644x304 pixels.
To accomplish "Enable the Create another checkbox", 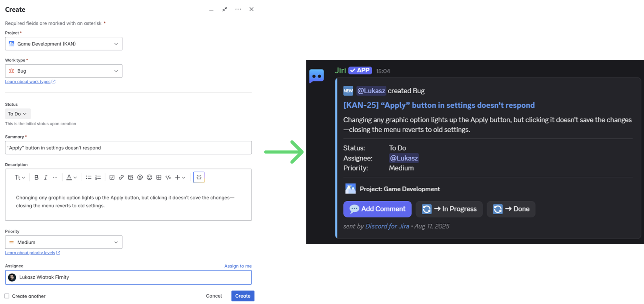I will [x=7, y=296].
